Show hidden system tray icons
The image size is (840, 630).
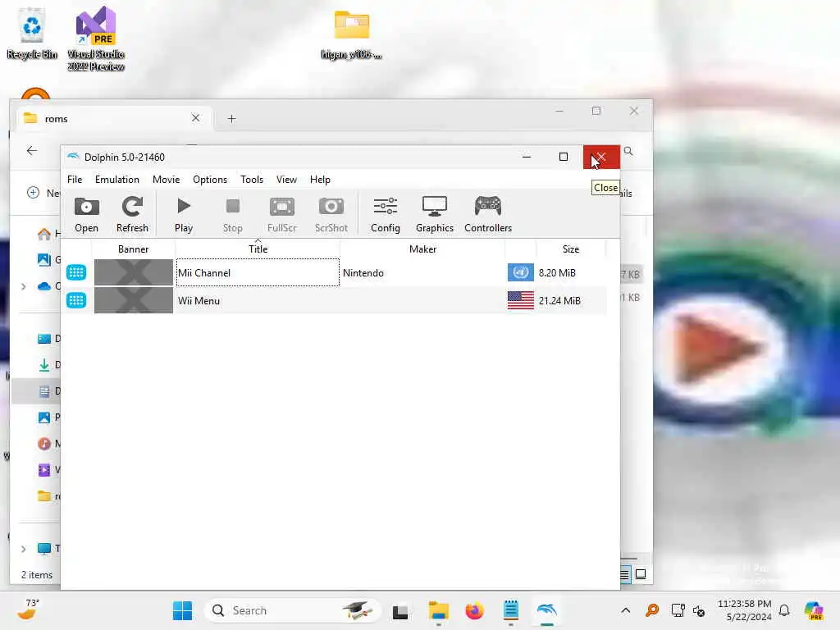pos(625,610)
